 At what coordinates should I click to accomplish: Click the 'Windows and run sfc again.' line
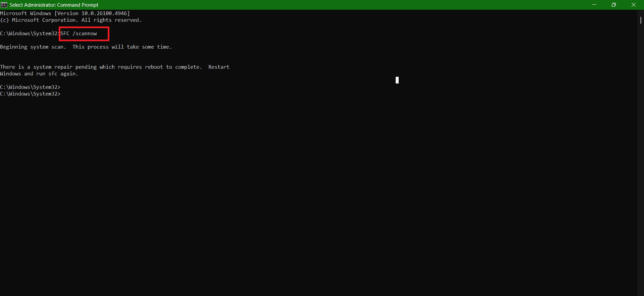(x=39, y=74)
